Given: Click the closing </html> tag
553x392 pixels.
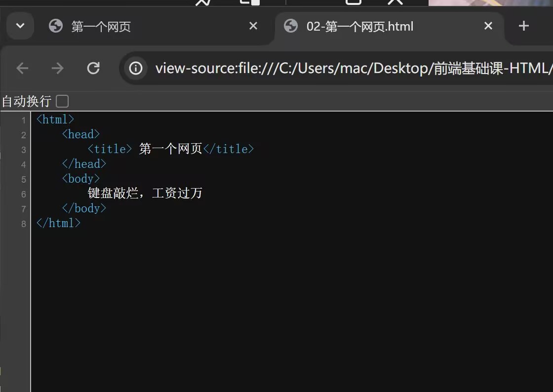Looking at the screenshot, I should coord(58,223).
